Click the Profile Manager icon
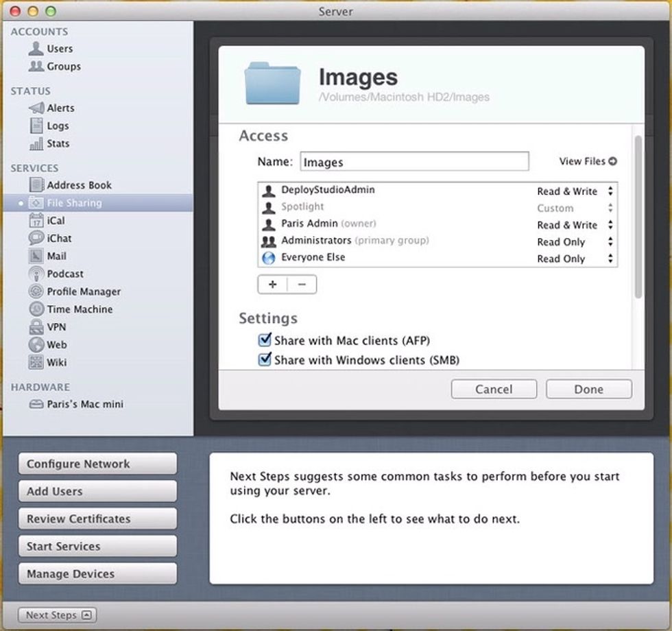This screenshot has width=672, height=631. 36,291
